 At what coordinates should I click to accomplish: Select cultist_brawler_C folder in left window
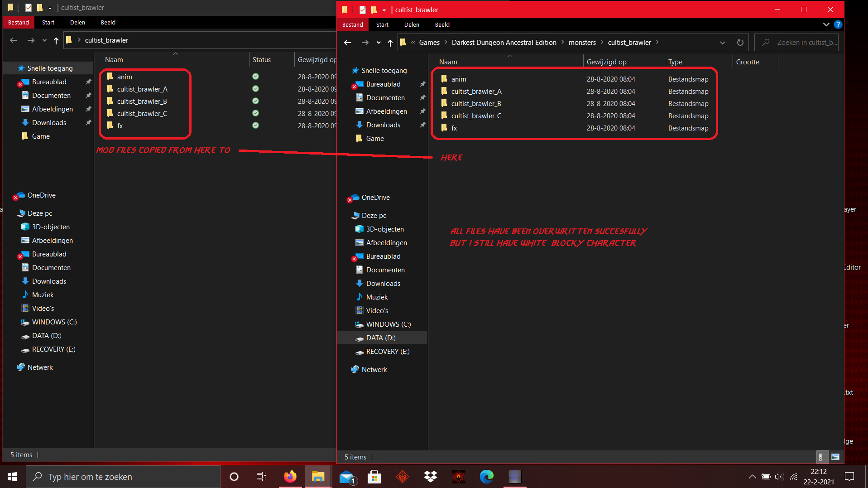142,114
